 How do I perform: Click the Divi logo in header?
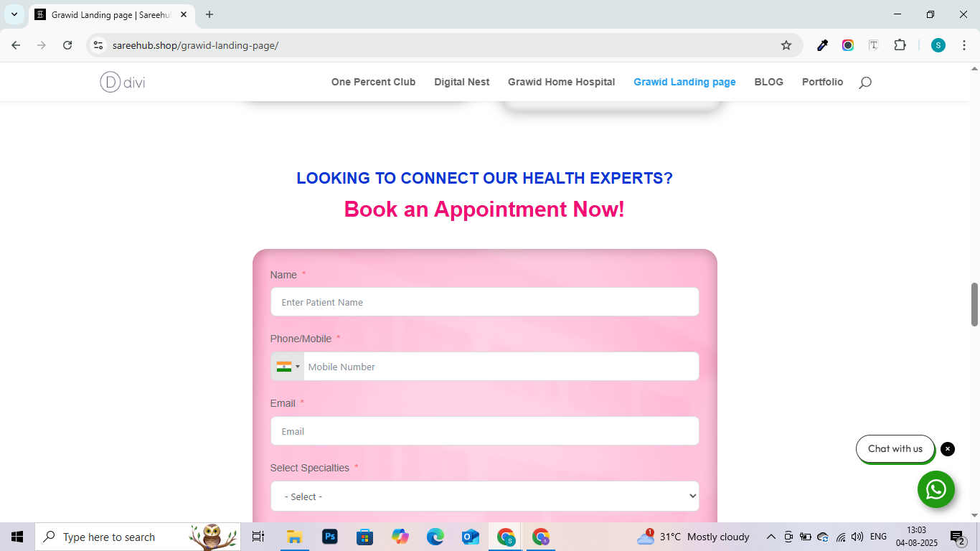point(123,83)
